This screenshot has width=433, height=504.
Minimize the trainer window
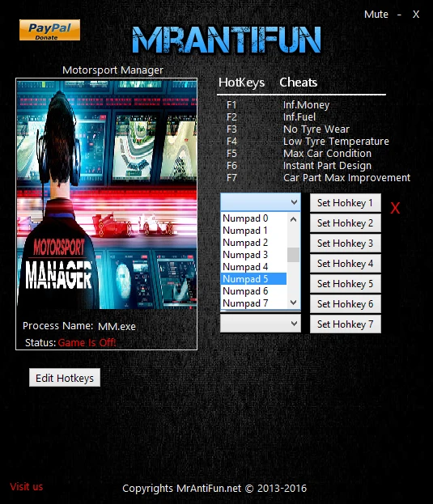coord(399,14)
